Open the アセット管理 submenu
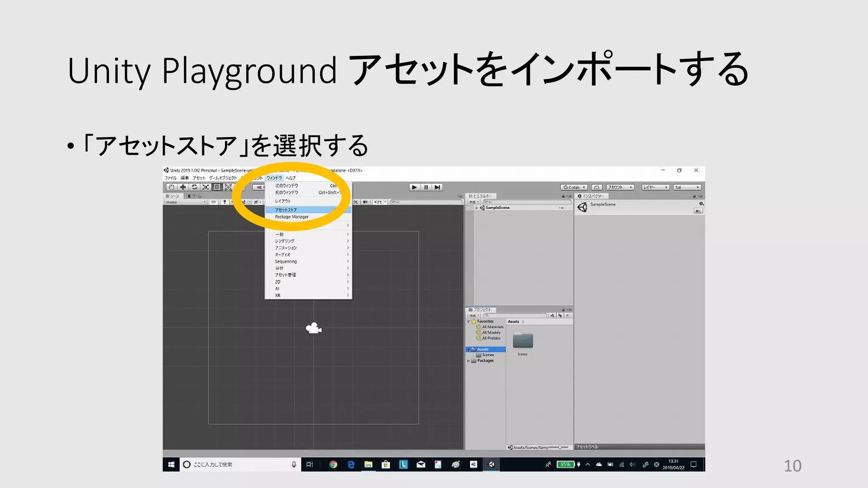This screenshot has width=868, height=488. click(x=308, y=275)
